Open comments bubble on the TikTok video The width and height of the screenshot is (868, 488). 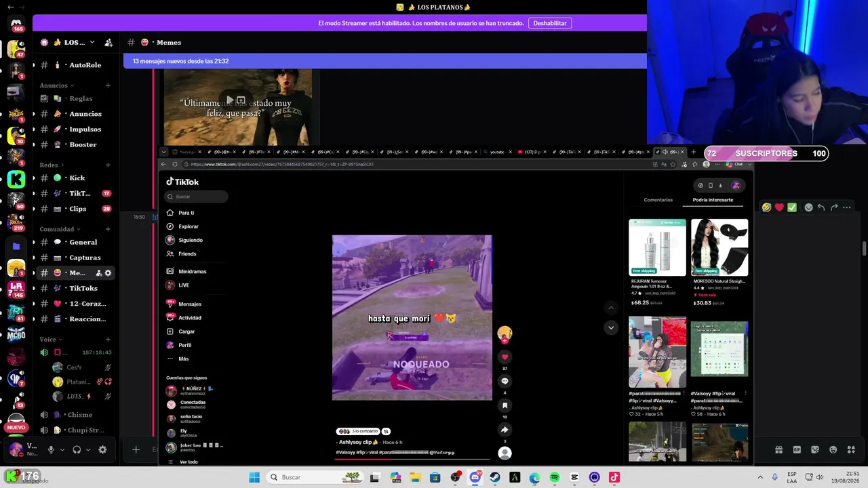pos(505,381)
